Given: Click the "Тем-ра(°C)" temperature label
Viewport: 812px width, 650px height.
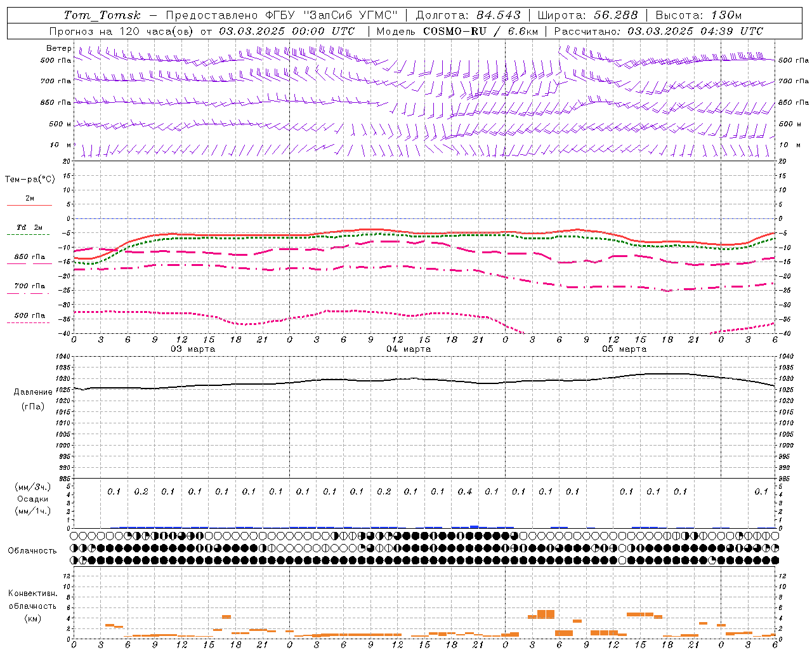Looking at the screenshot, I should tap(30, 180).
